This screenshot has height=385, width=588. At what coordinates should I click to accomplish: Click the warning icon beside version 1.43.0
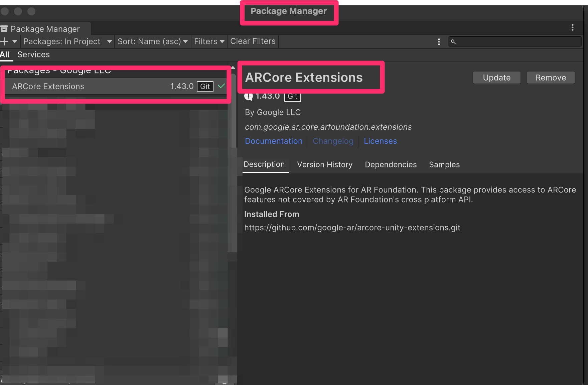[249, 97]
